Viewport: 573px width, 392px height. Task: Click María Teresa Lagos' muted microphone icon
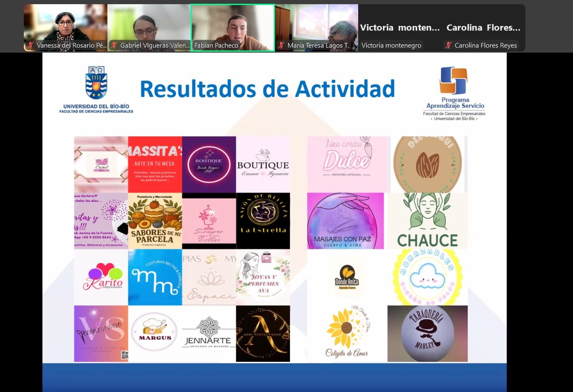pyautogui.click(x=282, y=45)
